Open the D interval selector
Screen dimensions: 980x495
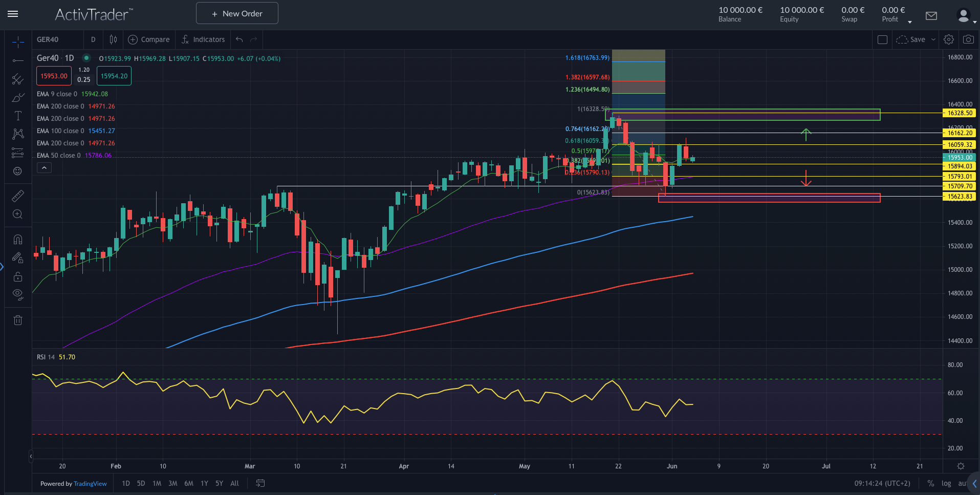coord(93,39)
